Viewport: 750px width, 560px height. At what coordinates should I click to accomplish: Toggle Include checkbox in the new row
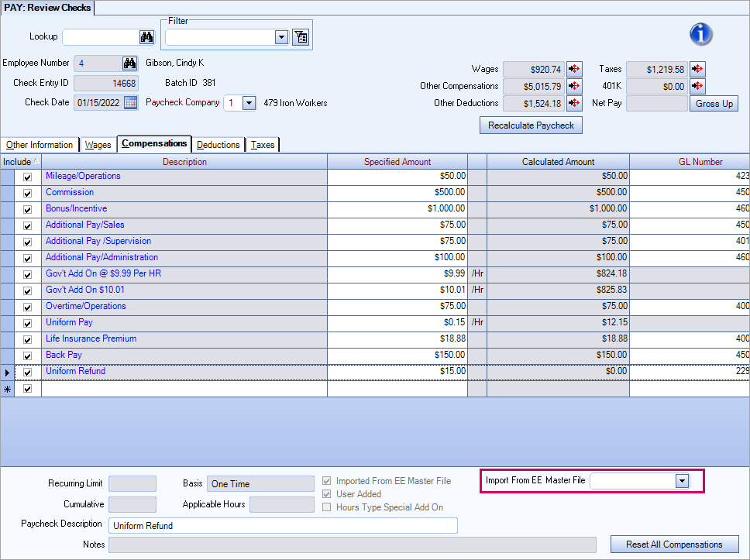(28, 388)
